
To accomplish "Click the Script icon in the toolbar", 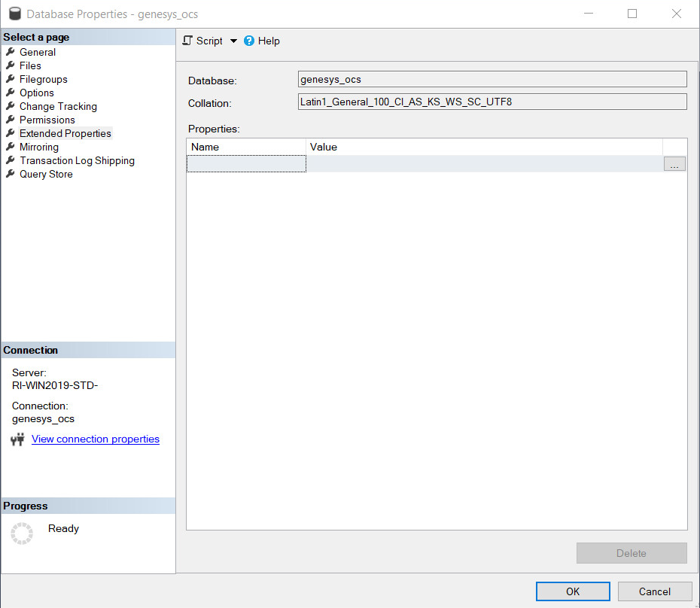I will pos(188,41).
